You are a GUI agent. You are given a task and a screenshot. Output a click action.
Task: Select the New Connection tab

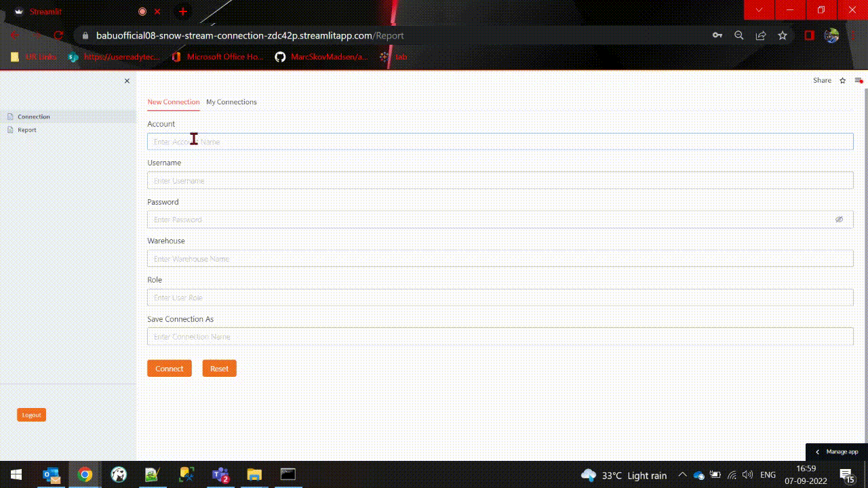[174, 102]
